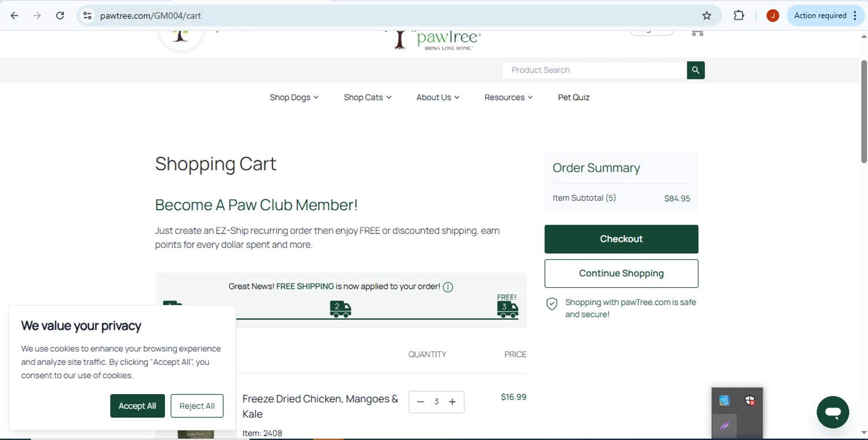Expand the Resources menu
Image resolution: width=868 pixels, height=440 pixels.
(x=509, y=97)
